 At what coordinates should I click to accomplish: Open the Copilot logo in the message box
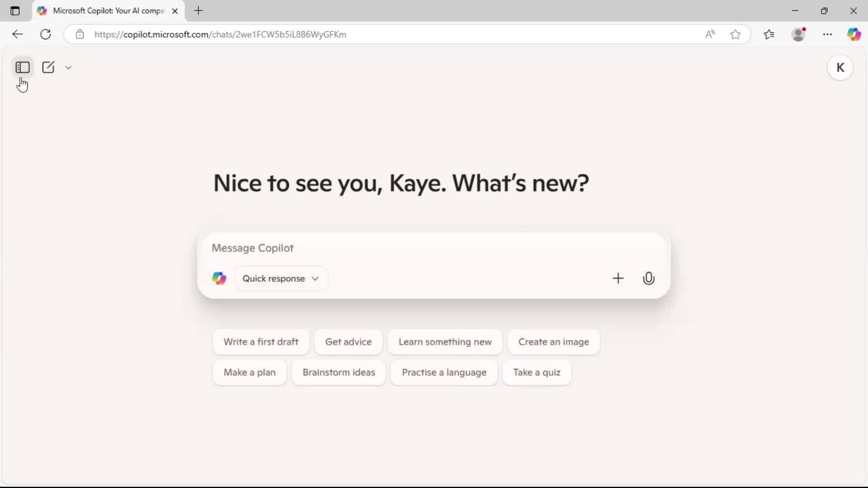pos(219,278)
